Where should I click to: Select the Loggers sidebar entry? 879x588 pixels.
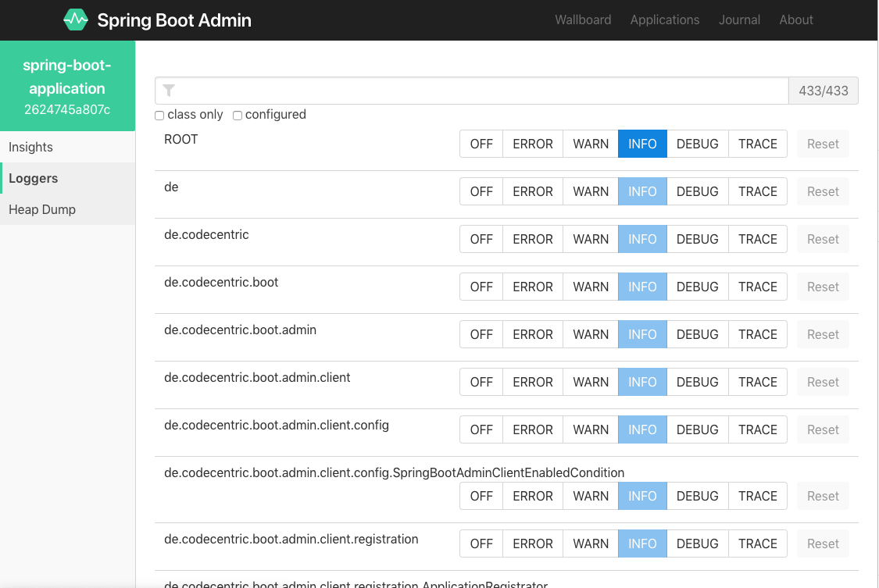click(x=33, y=178)
